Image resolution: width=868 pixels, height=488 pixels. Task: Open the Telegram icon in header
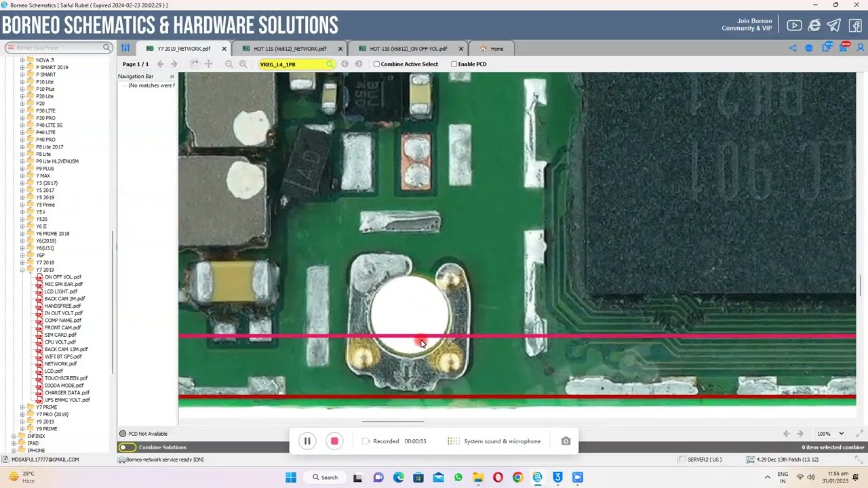pos(834,25)
